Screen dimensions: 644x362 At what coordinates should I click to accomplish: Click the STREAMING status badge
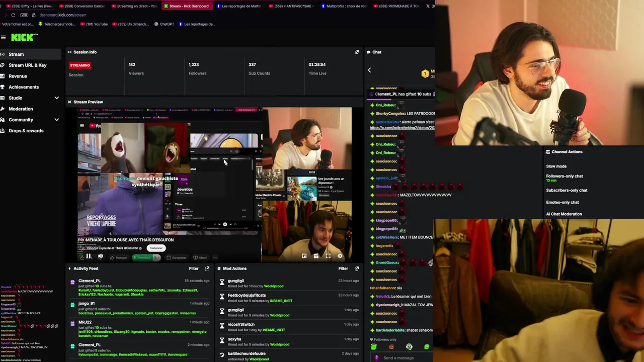tap(80, 65)
